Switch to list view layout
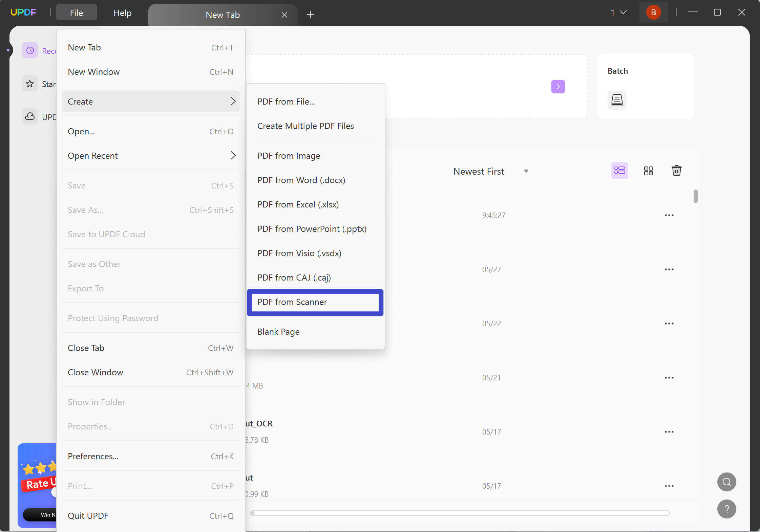 (x=619, y=171)
